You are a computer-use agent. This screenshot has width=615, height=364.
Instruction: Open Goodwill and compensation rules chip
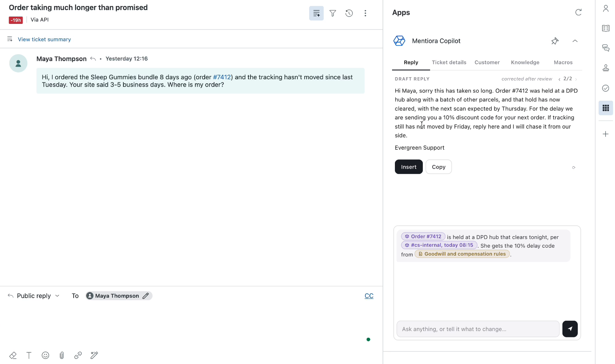[x=462, y=254]
